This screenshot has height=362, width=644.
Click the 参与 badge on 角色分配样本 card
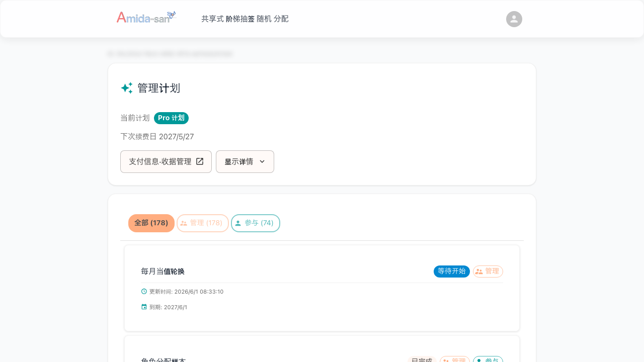[488, 360]
